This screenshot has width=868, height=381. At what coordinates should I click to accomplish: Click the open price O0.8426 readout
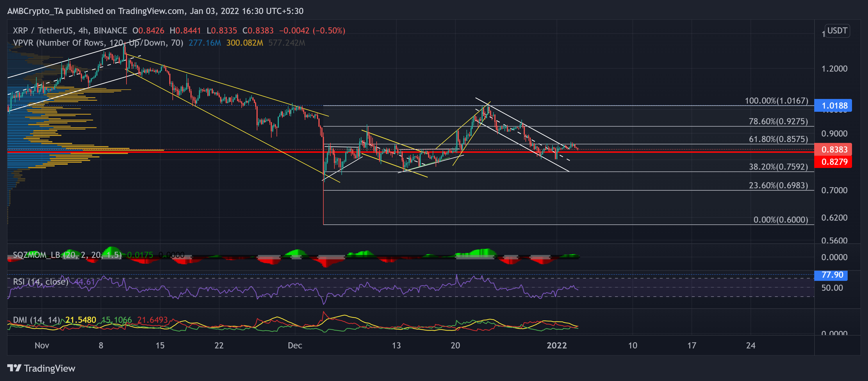click(148, 30)
